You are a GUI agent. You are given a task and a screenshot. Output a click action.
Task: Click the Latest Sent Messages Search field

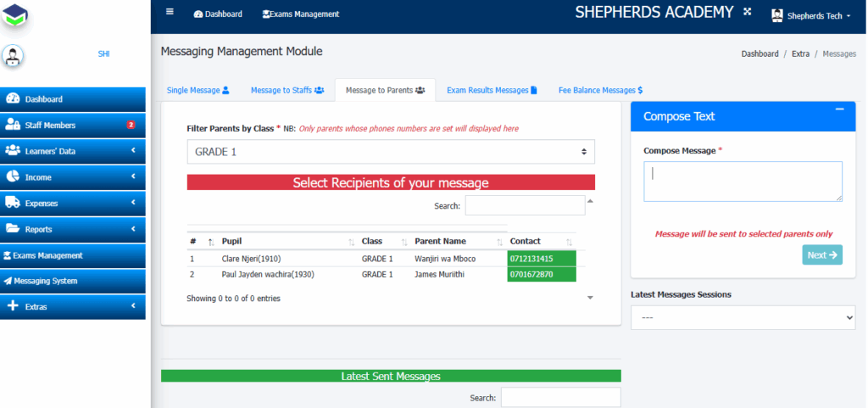[x=561, y=398]
